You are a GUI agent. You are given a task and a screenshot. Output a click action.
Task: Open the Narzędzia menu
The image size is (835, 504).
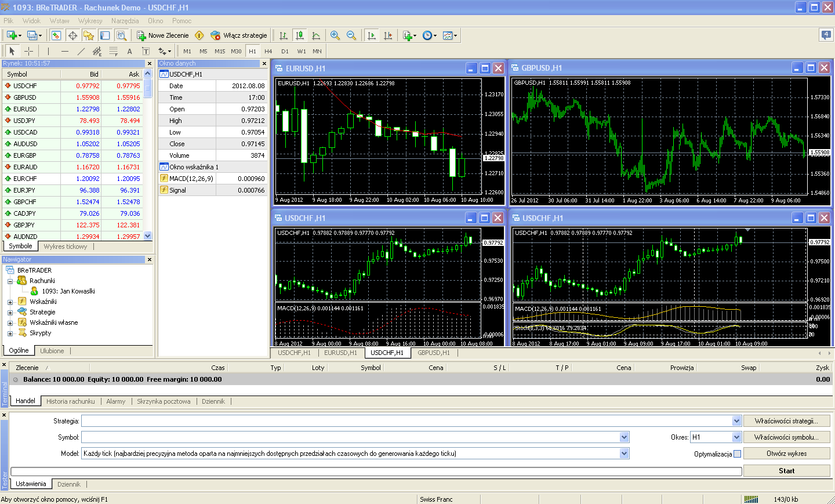tap(125, 21)
